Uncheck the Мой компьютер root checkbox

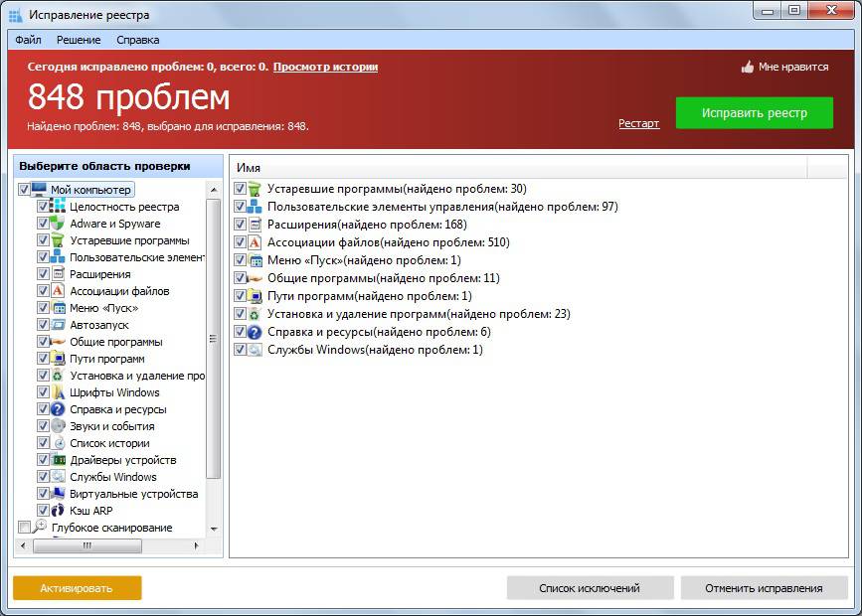point(24,189)
